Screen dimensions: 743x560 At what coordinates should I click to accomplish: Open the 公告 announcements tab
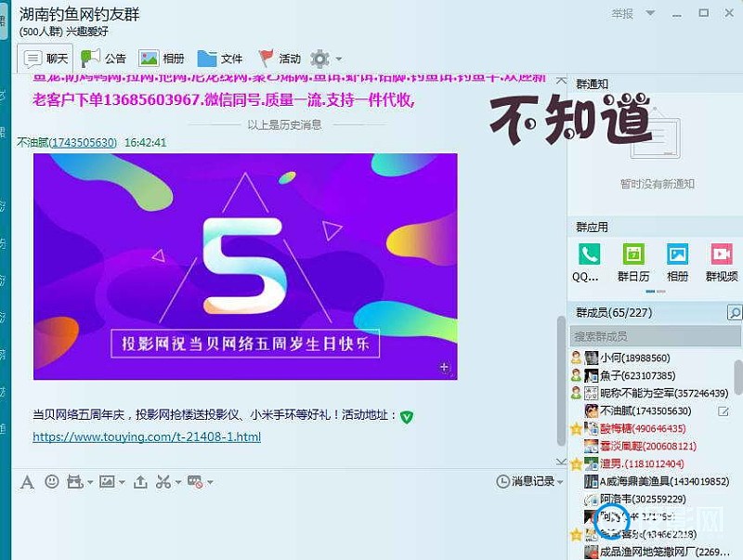pyautogui.click(x=103, y=59)
